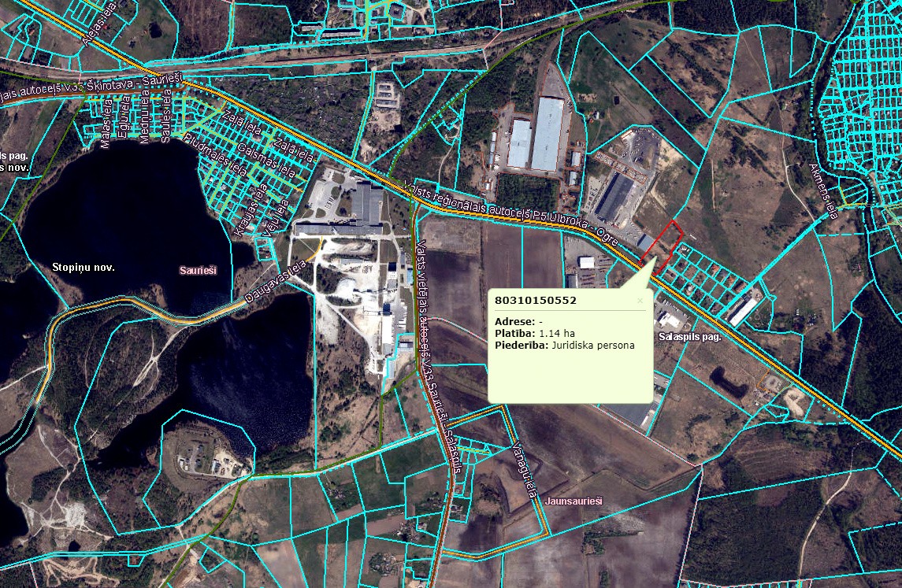Close the parcel 80310150552 info popup

[640, 300]
